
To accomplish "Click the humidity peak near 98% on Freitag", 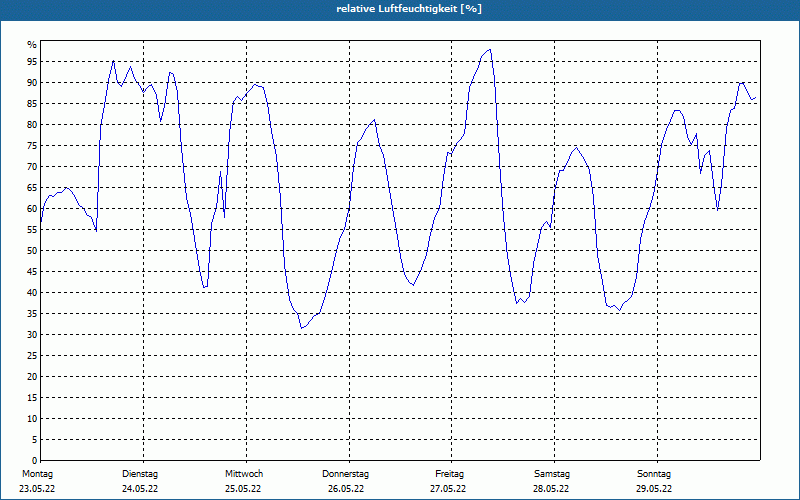I will [490, 49].
